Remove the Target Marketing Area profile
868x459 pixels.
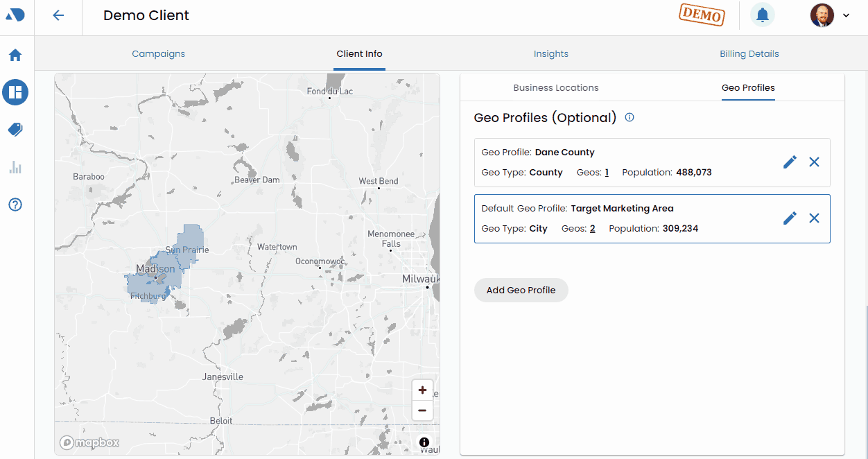(x=814, y=218)
